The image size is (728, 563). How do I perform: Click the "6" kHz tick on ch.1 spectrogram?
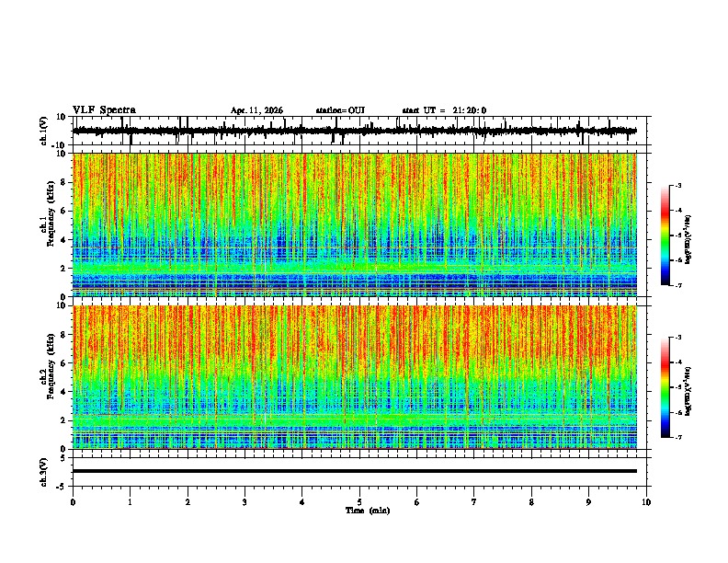pyautogui.click(x=64, y=211)
